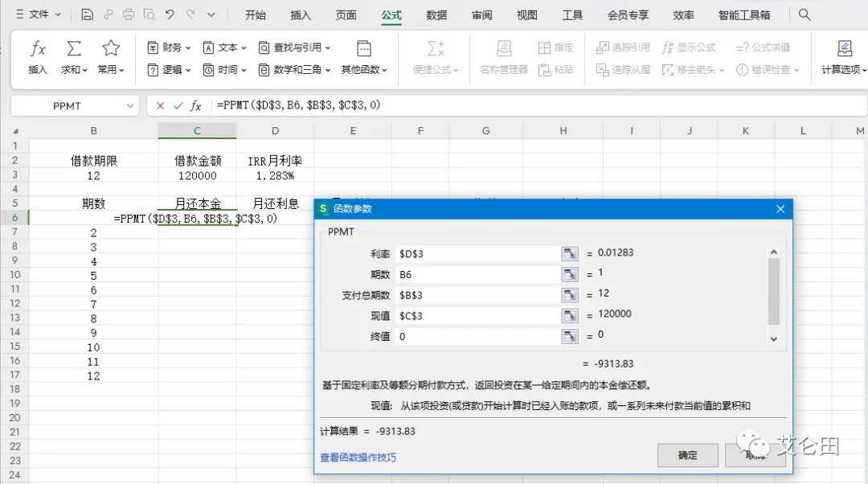Expand the 查找与引用 functions dropdown
868x484 pixels.
pyautogui.click(x=295, y=47)
